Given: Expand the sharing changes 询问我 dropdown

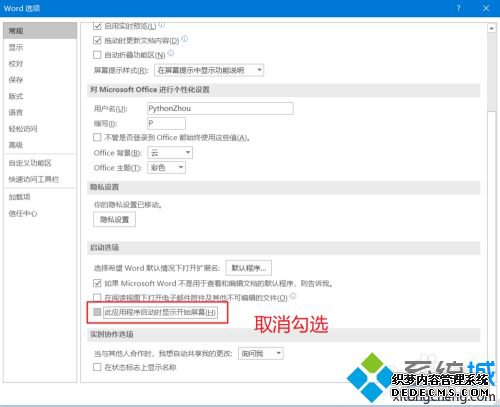Looking at the screenshot, I should coord(261,353).
